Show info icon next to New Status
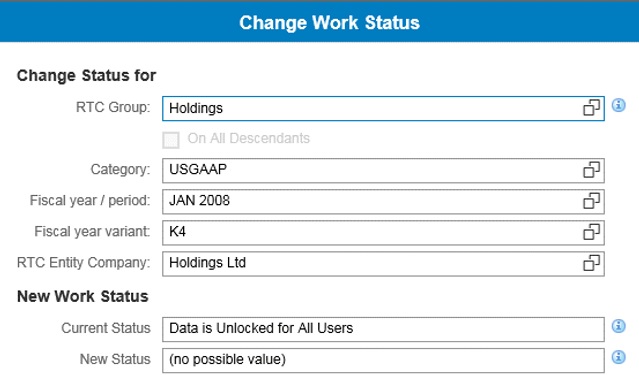Image resolution: width=639 pixels, height=375 pixels. pos(619,357)
